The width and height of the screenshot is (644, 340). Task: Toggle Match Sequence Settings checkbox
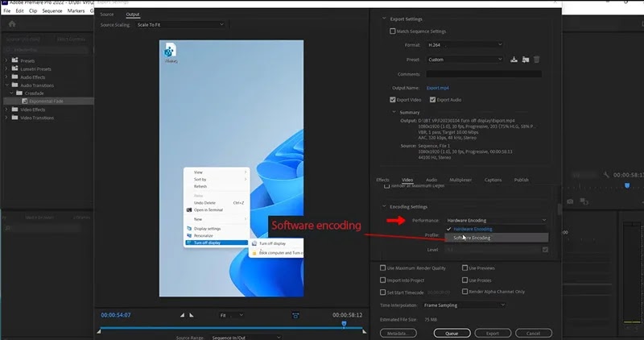coord(393,31)
